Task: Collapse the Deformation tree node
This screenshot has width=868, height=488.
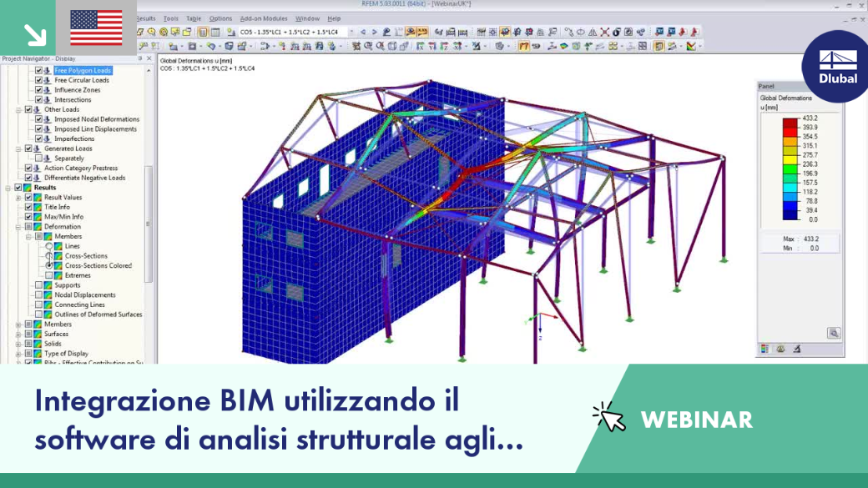Action: [x=19, y=227]
